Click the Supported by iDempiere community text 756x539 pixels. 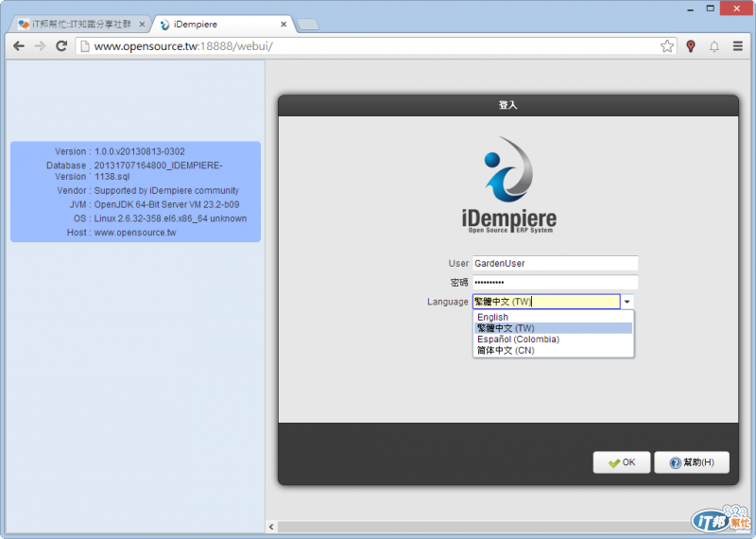[x=166, y=191]
